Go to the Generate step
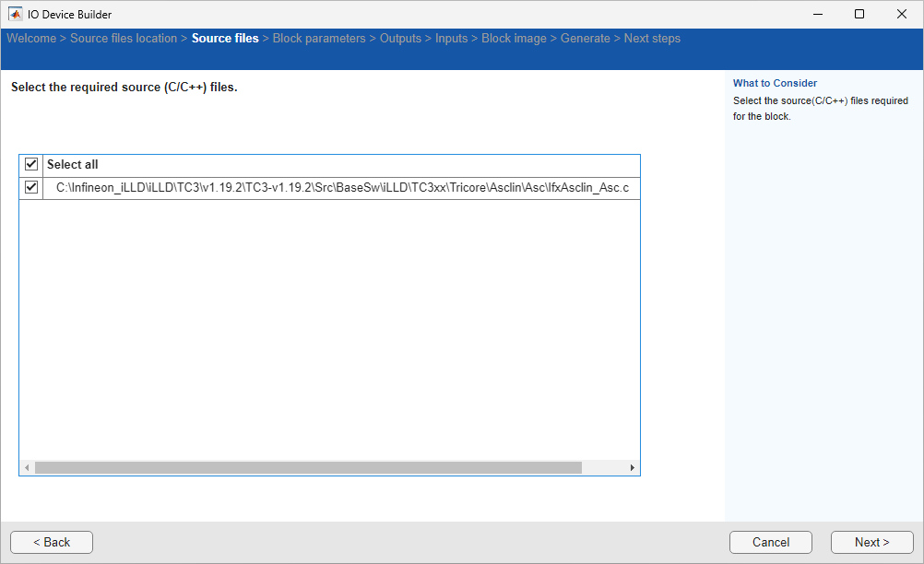 [585, 39]
